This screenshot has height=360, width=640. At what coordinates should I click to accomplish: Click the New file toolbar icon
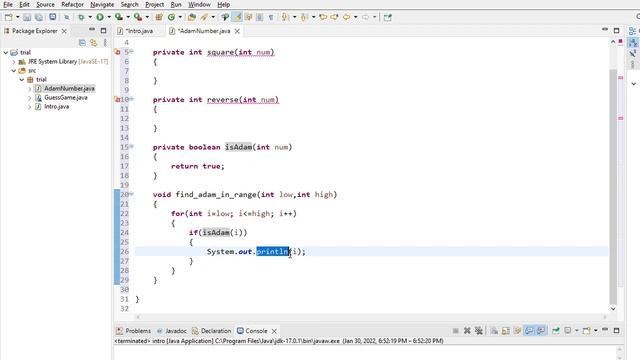[8, 17]
